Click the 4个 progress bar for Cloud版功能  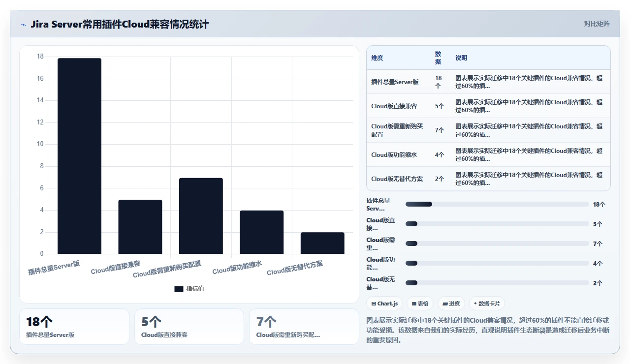coord(497,263)
